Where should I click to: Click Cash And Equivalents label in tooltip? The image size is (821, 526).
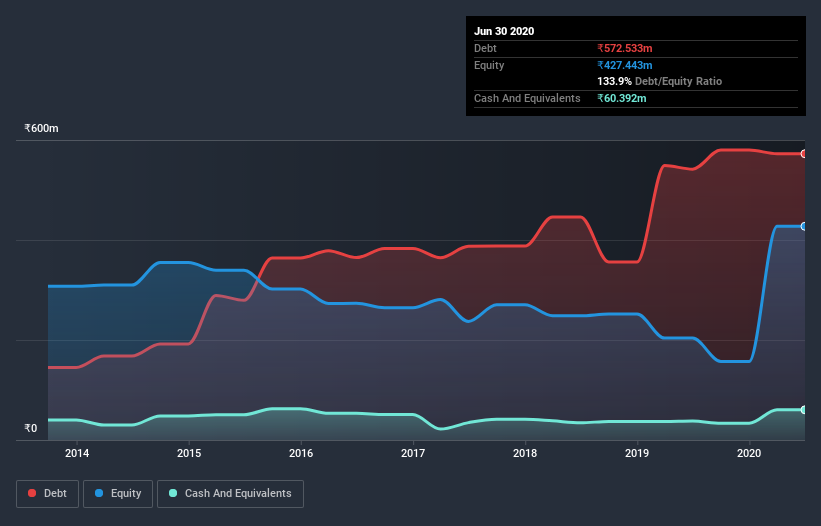point(527,98)
